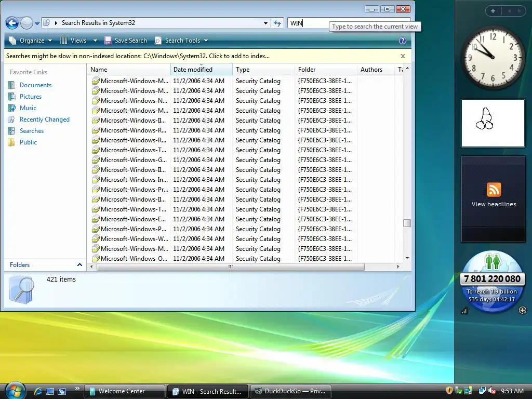Open Documents in Favorite Links
This screenshot has width=532, height=399.
[x=35, y=85]
